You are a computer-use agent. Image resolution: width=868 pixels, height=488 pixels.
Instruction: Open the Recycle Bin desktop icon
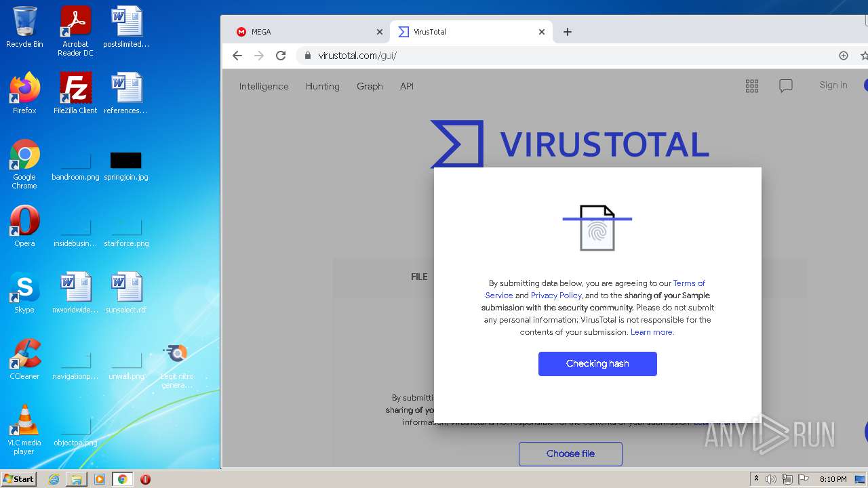pos(24,27)
